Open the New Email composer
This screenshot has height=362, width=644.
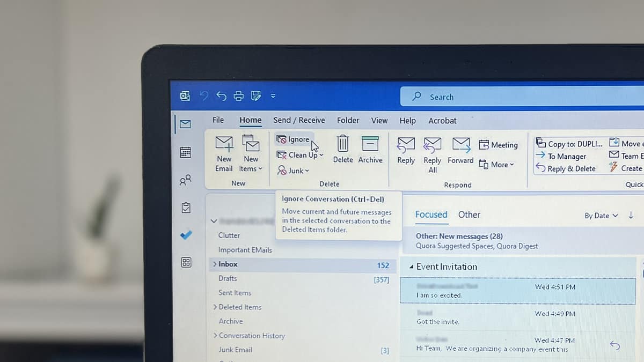pyautogui.click(x=224, y=152)
